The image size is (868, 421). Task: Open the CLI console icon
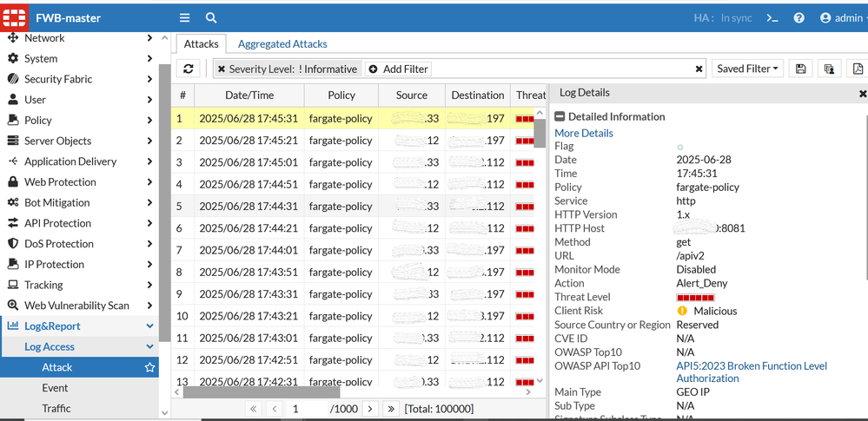click(772, 17)
